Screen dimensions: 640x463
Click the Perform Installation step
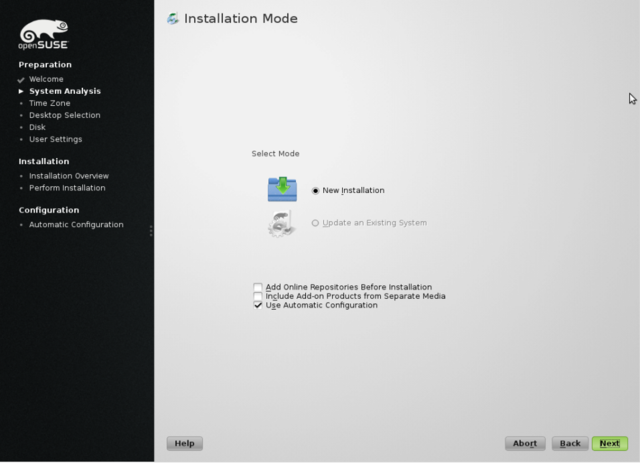[67, 188]
